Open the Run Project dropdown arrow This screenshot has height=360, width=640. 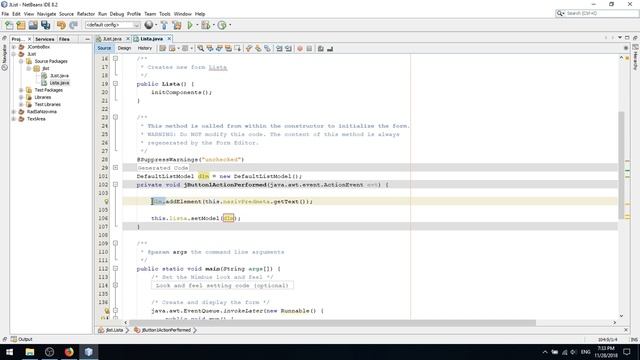[x=197, y=25]
